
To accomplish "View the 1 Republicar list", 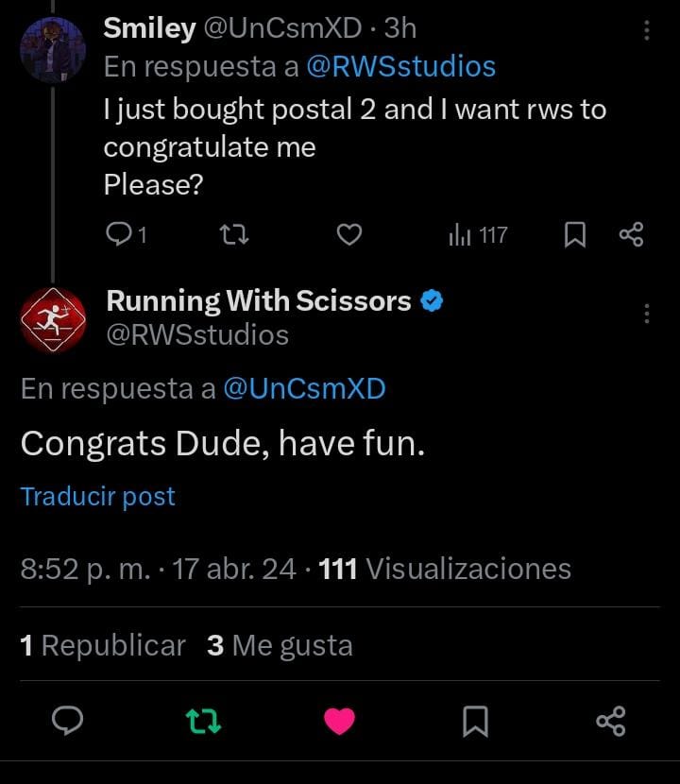I will click(103, 645).
